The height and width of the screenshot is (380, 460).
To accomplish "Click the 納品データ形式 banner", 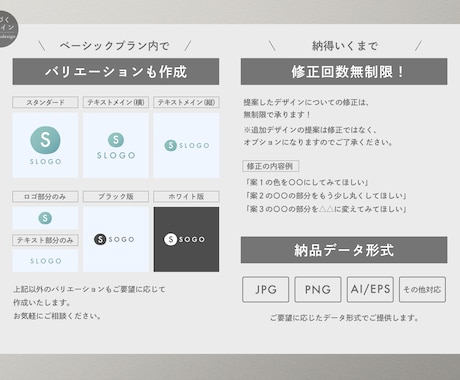I will (344, 250).
